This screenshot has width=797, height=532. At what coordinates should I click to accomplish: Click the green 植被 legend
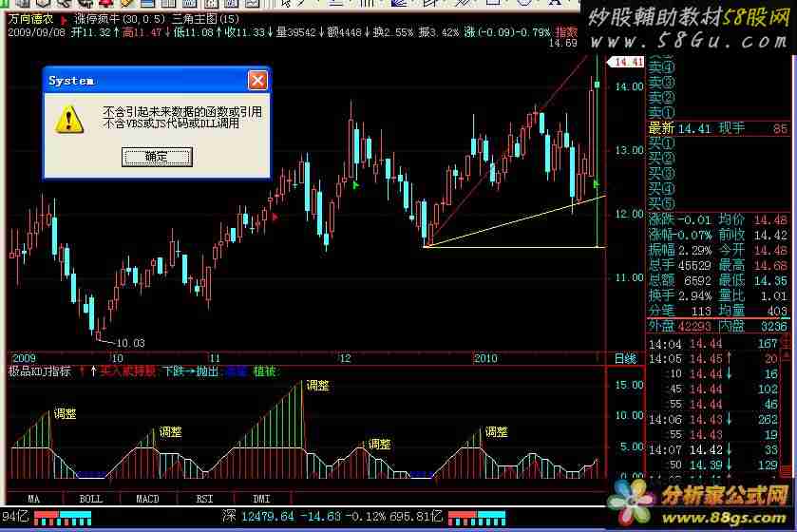(x=264, y=372)
